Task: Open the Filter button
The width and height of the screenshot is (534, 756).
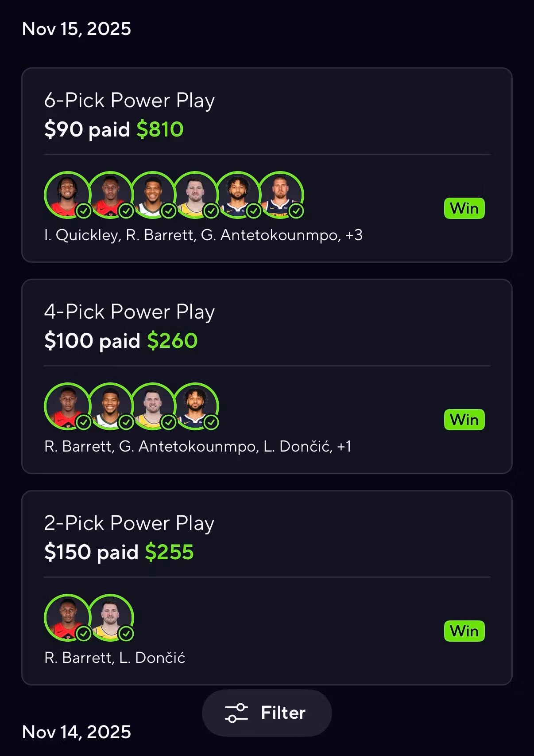Action: 267,713
